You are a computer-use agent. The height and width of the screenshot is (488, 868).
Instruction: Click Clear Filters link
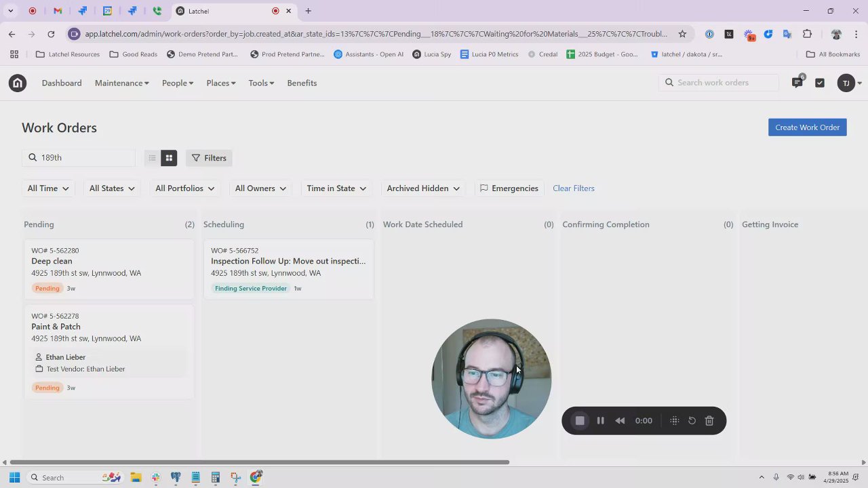point(574,188)
